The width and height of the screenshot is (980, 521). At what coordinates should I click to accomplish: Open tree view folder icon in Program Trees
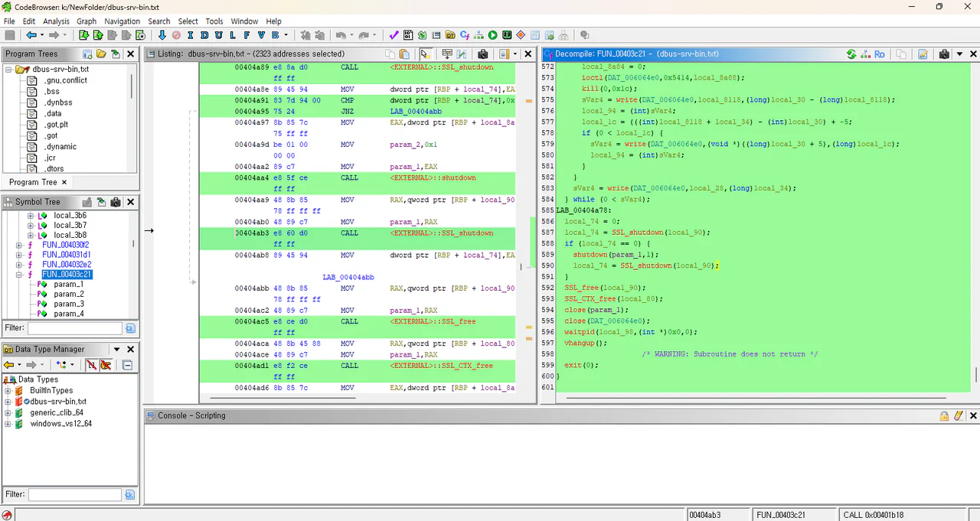(101, 54)
